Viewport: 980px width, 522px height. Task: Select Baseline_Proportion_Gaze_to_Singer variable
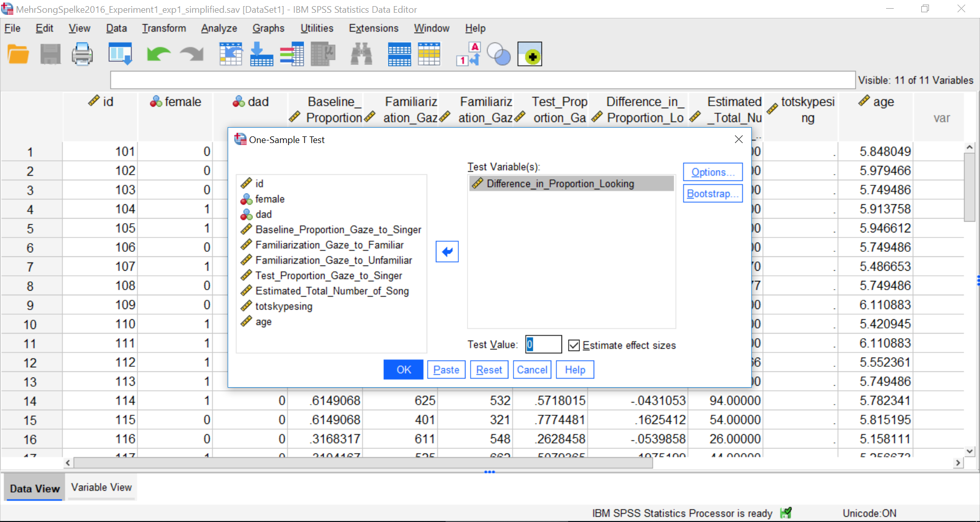coord(331,229)
